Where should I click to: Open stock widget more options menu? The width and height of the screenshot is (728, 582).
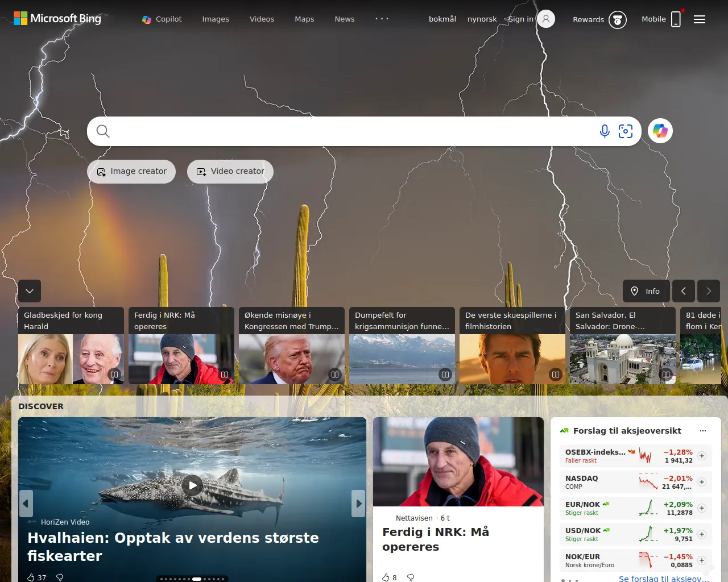(x=703, y=431)
